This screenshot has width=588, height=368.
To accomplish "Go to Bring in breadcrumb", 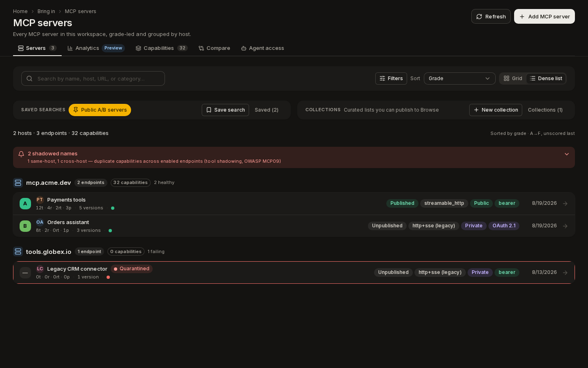I will 46,11.
